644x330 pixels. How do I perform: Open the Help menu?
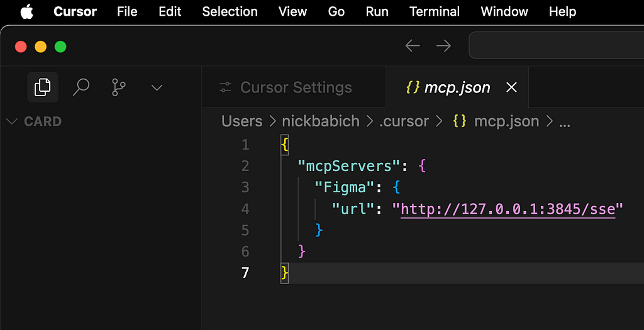point(563,11)
